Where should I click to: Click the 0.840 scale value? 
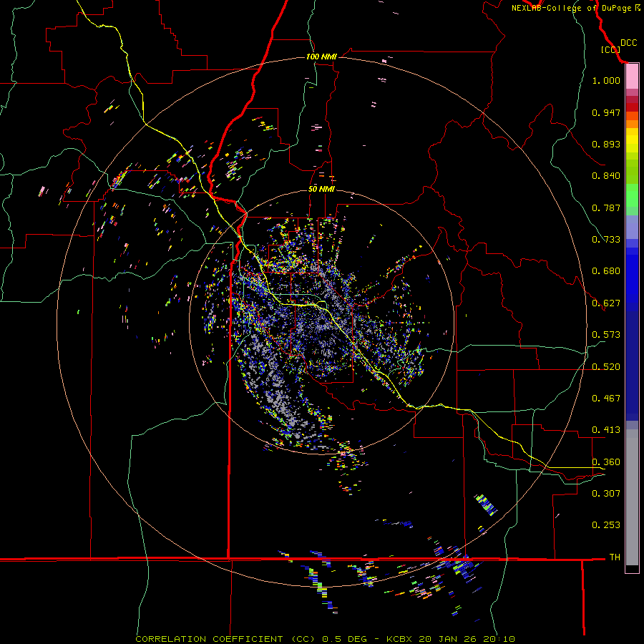coord(606,176)
